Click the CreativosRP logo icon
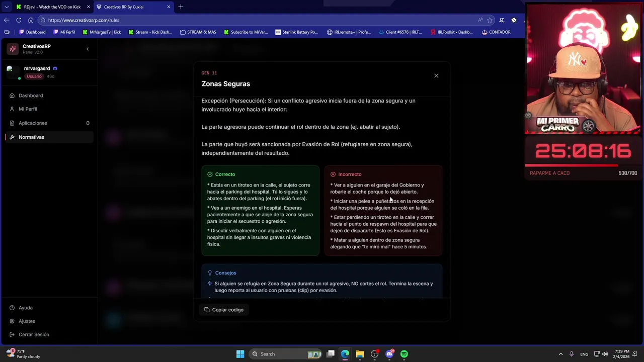This screenshot has width=644, height=362. click(x=13, y=49)
